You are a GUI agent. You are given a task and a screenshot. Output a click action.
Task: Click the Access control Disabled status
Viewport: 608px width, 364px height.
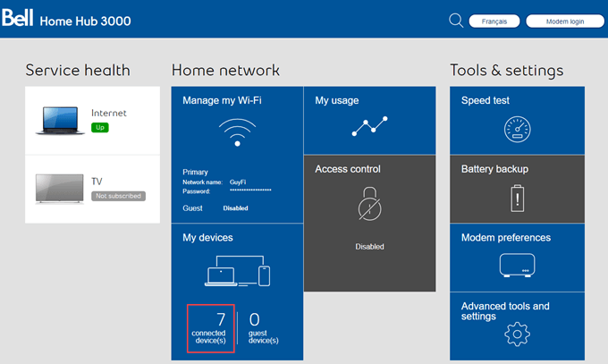[x=369, y=247]
